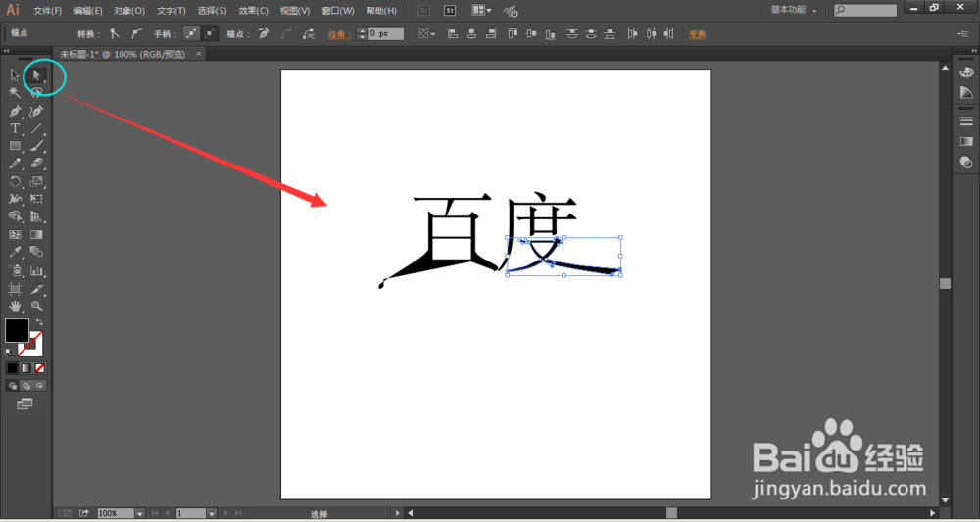Swap fill and stroke colors
Screen dimensions: 980x522
point(39,322)
